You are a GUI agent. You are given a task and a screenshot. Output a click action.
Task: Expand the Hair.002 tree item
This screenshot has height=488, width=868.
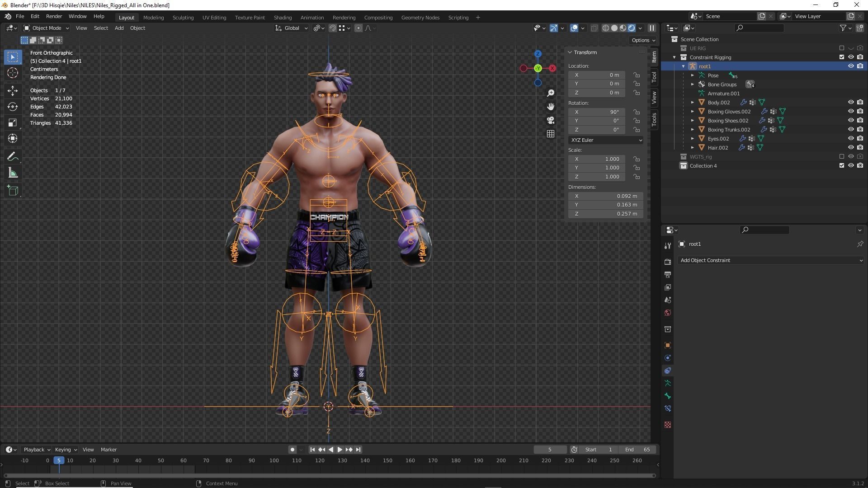692,148
